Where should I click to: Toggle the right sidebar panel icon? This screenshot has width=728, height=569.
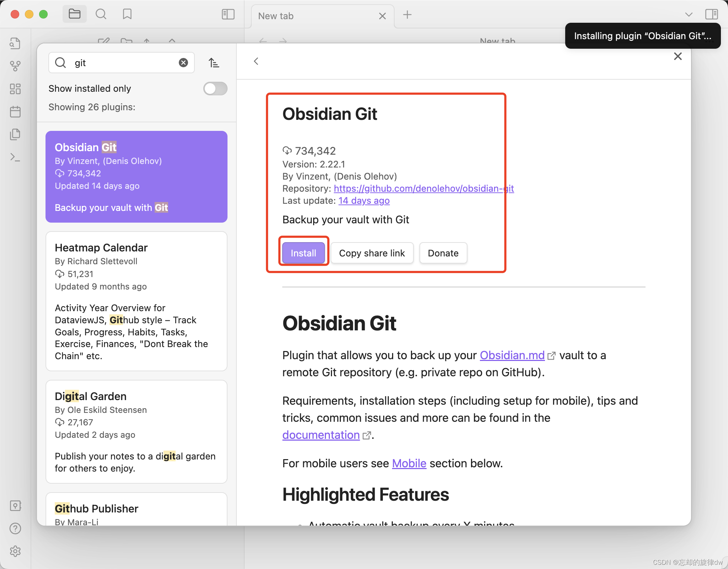point(711,14)
